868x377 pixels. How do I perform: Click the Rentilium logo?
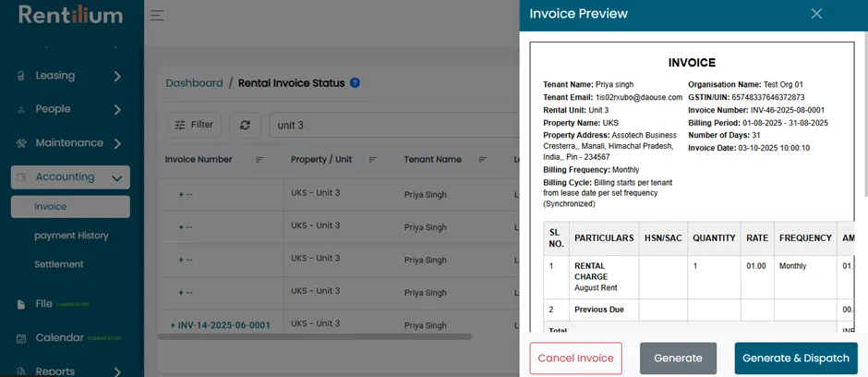(x=71, y=15)
